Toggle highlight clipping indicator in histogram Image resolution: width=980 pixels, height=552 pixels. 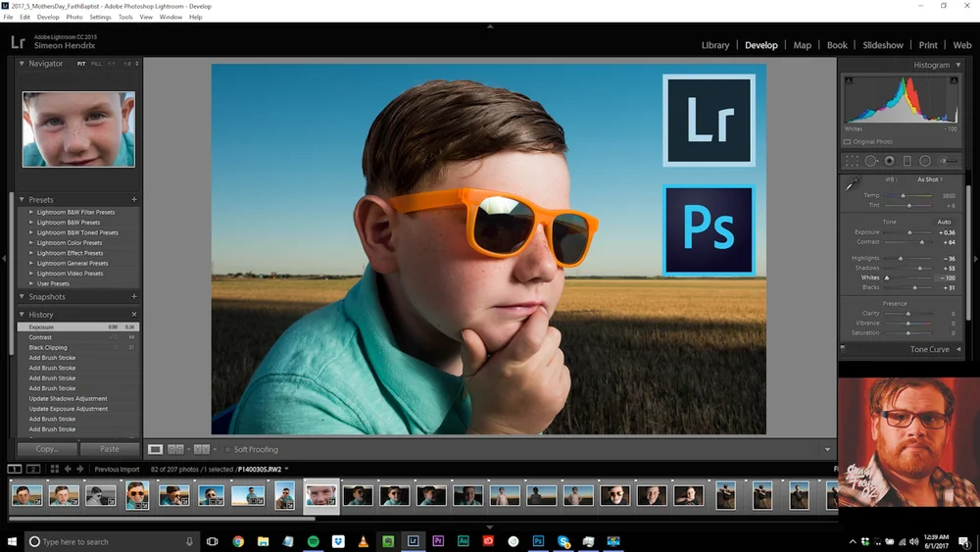point(954,80)
